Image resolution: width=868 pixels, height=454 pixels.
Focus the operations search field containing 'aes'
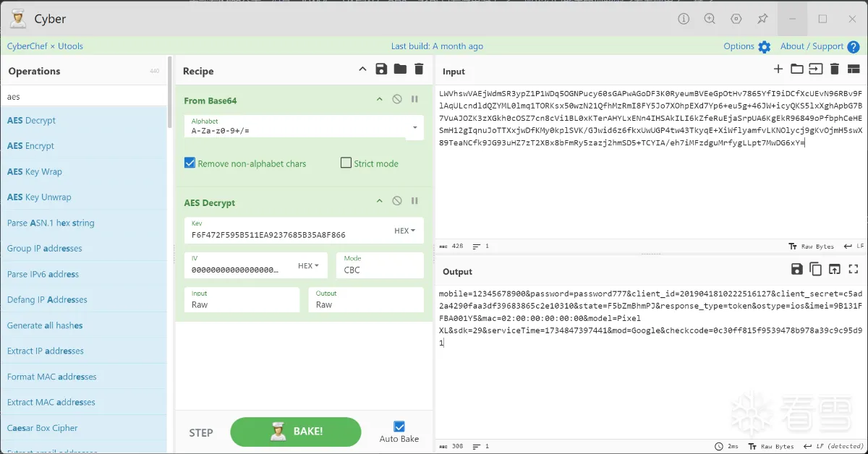(x=83, y=96)
